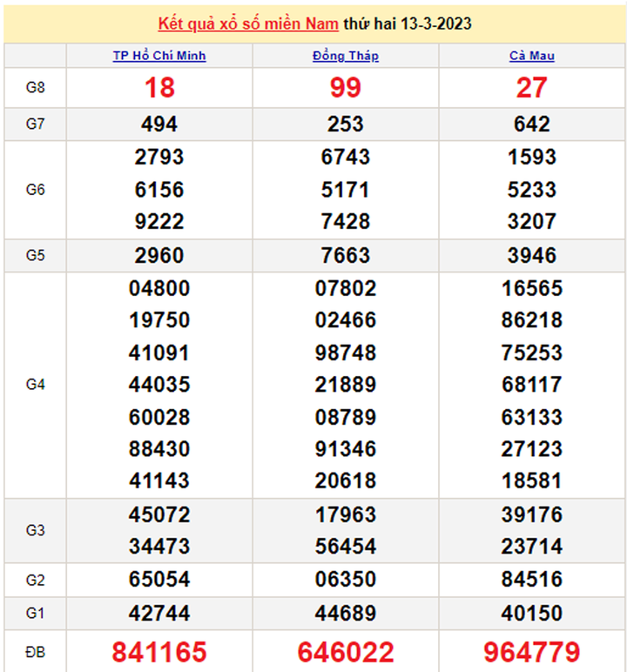Click G4 number 16565
The height and width of the screenshot is (672, 627).
532,288
